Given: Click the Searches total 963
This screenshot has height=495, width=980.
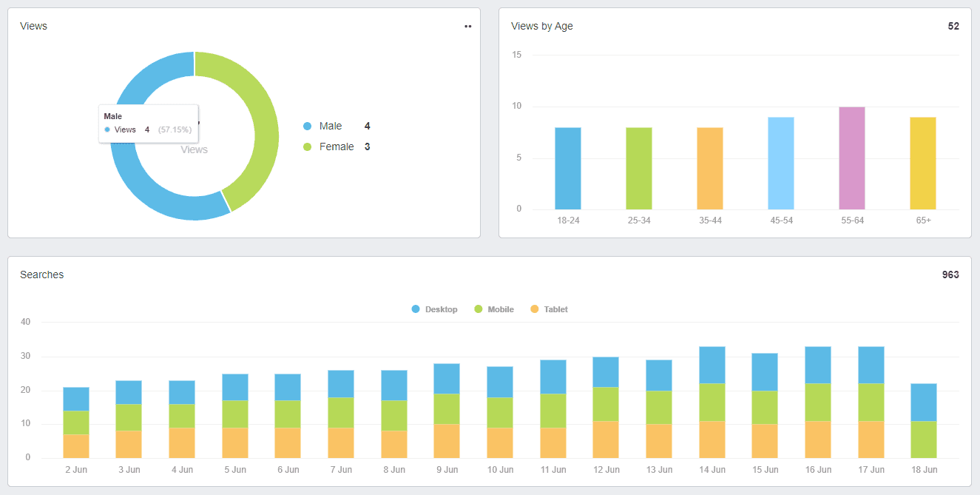Looking at the screenshot, I should pyautogui.click(x=950, y=275).
